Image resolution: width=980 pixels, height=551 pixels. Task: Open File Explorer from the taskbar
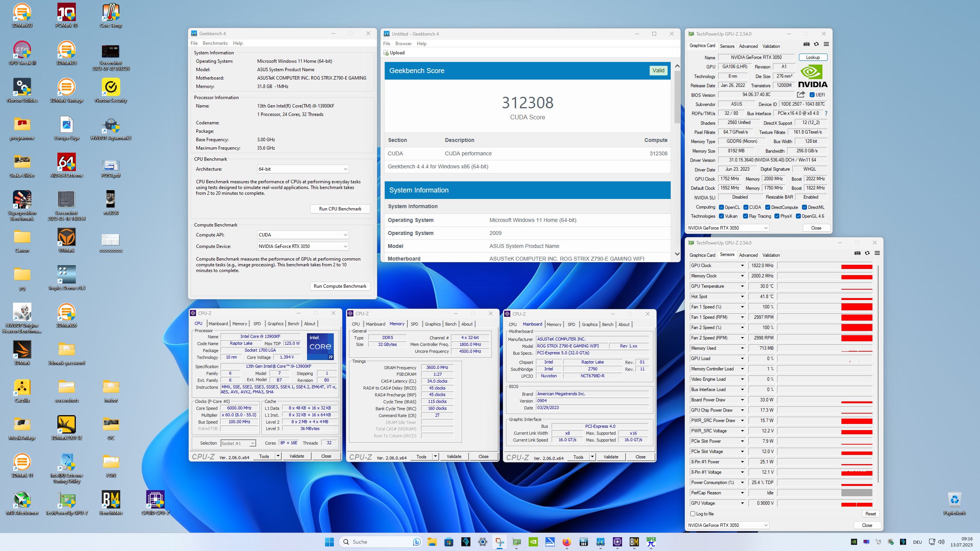[432, 542]
